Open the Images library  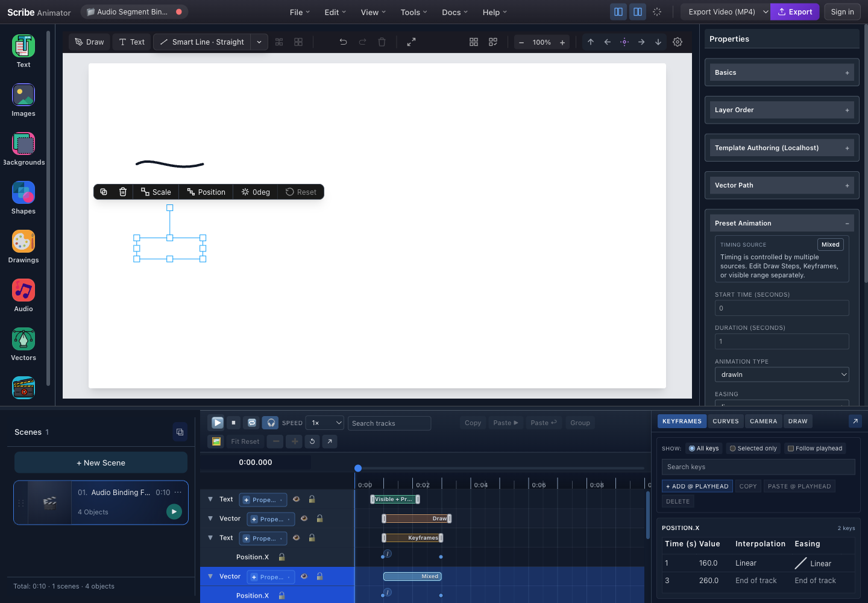(24, 101)
